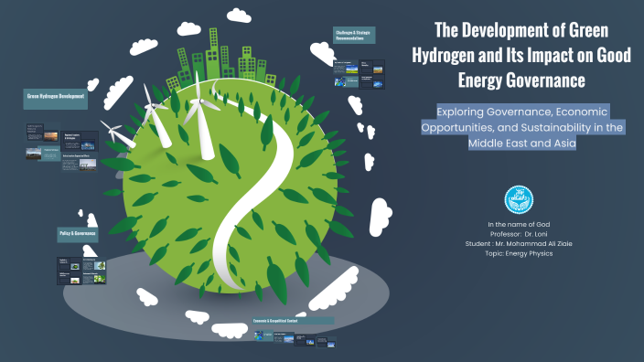Open the first Economic slide with the globe image
The width and height of the screenshot is (644, 362).
coord(263,336)
